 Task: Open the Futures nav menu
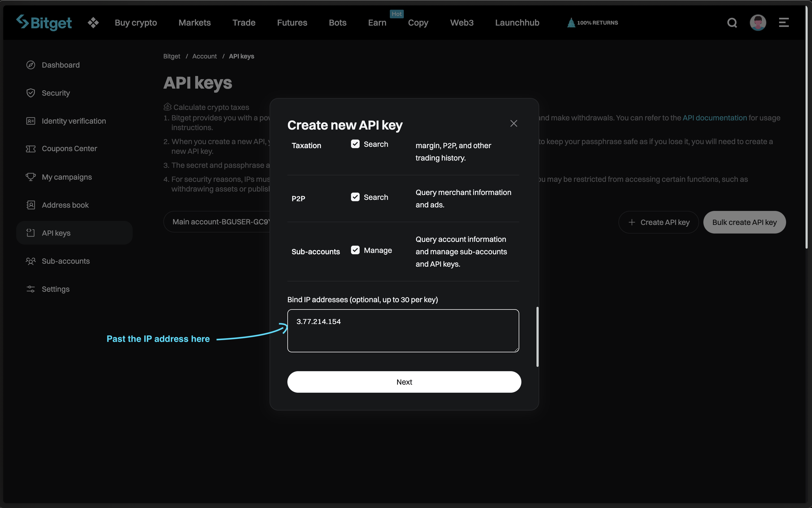click(x=292, y=23)
